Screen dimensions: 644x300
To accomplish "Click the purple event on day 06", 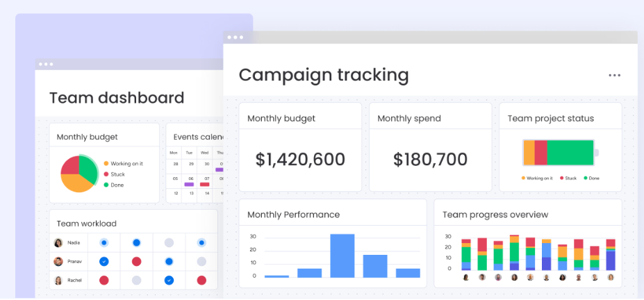I will click(x=189, y=185).
